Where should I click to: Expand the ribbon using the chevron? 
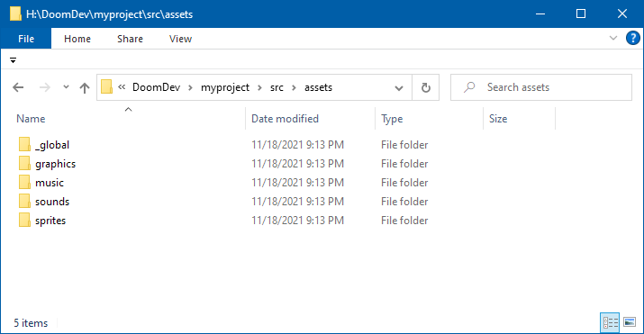[x=613, y=38]
